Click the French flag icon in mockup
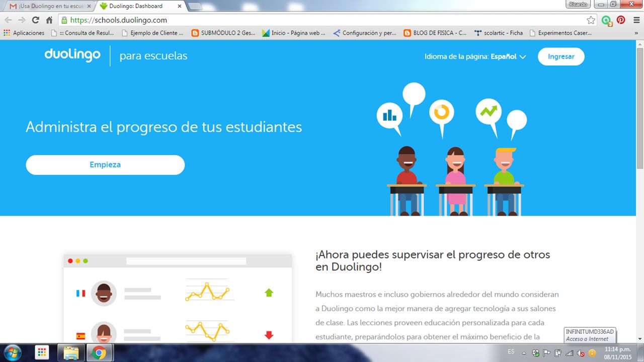 click(80, 293)
